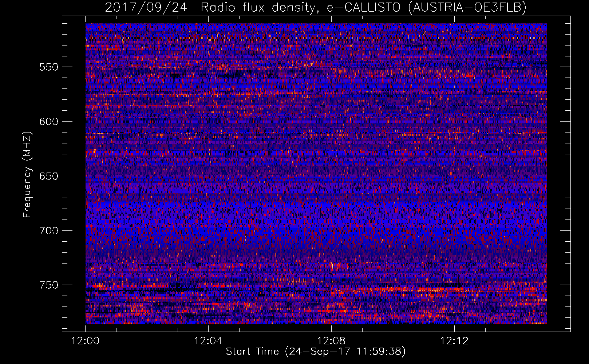
Task: Click the 12:08 time axis label
Action: [x=331, y=341]
